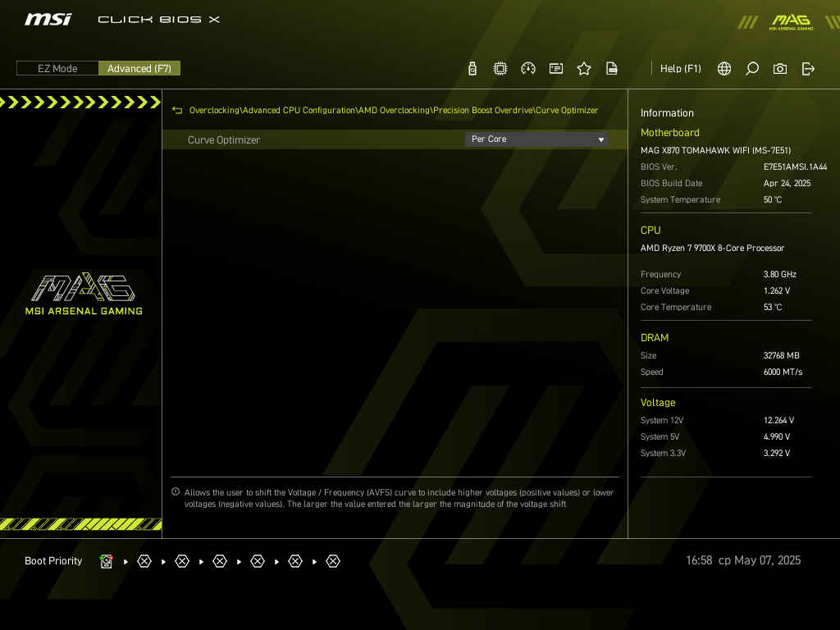Click the Curve Optimizer help description text

point(399,498)
